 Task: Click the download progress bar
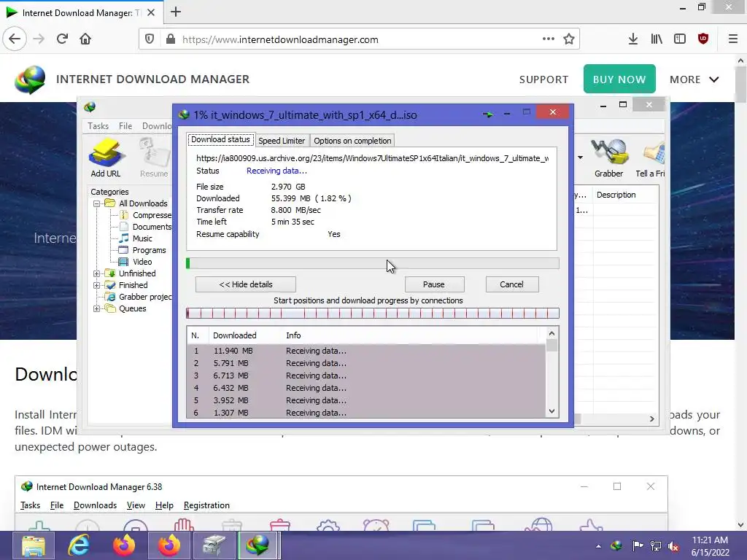pyautogui.click(x=373, y=263)
